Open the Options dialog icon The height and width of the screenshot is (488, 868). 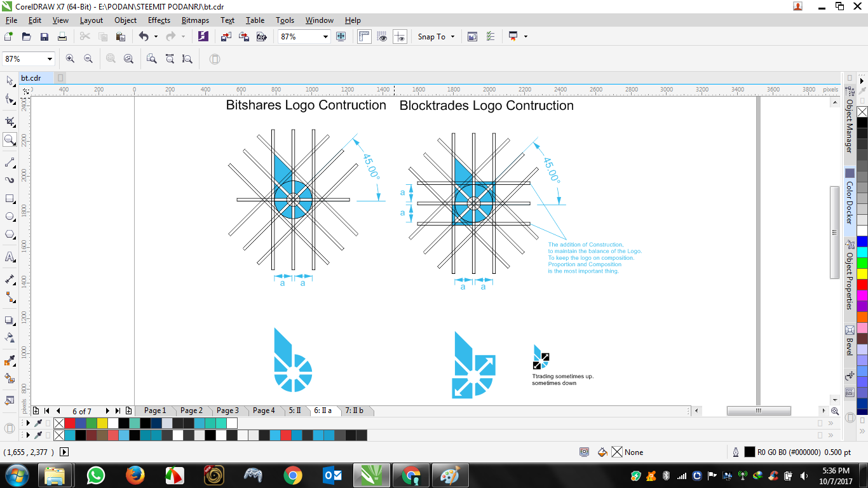(491, 37)
